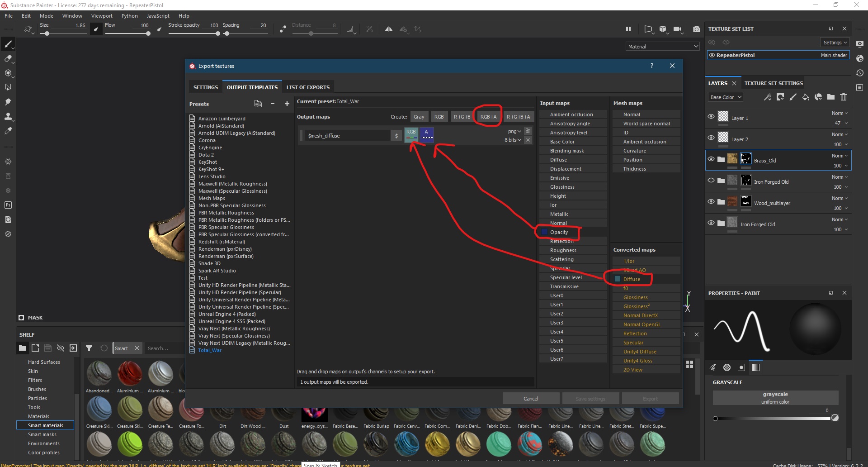Screen dimensions: 868x467
Task: Select the Material Picker eyedropper
Action: 8,131
